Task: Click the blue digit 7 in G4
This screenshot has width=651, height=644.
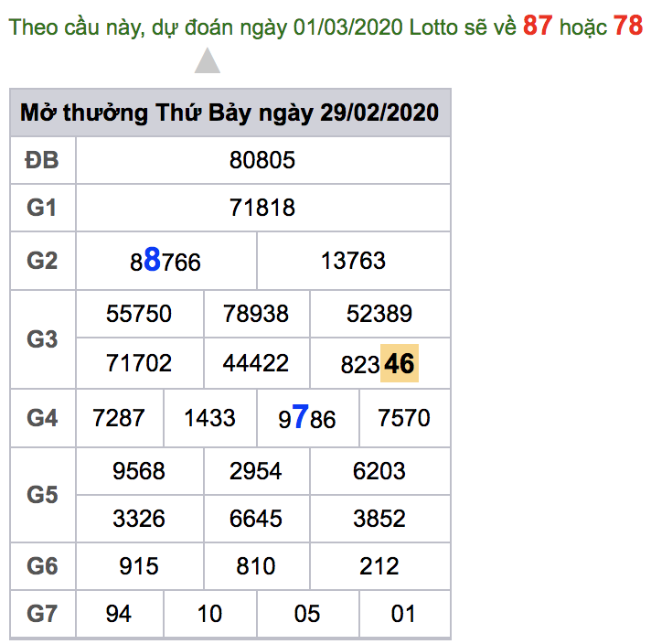Action: 300,418
